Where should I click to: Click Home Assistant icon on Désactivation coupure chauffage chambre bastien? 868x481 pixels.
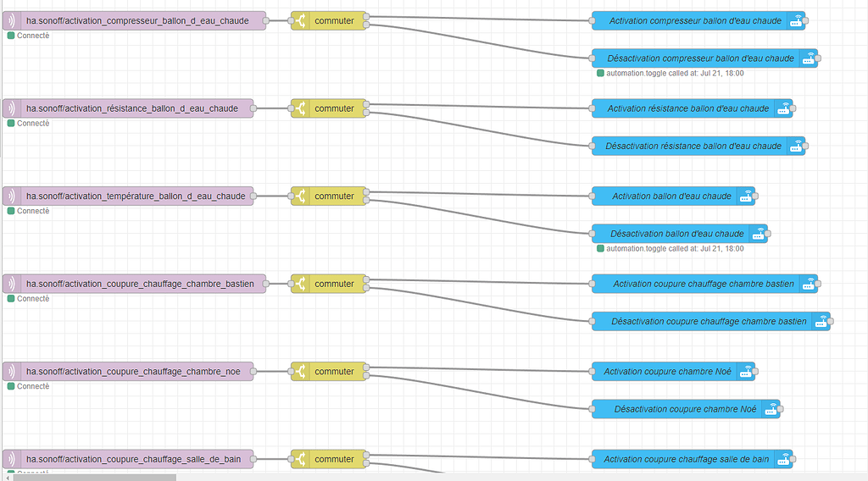821,322
